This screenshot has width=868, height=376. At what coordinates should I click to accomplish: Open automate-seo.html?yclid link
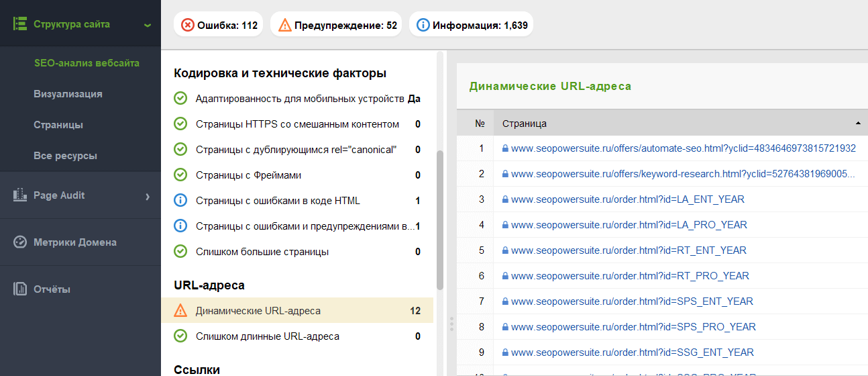tap(684, 148)
